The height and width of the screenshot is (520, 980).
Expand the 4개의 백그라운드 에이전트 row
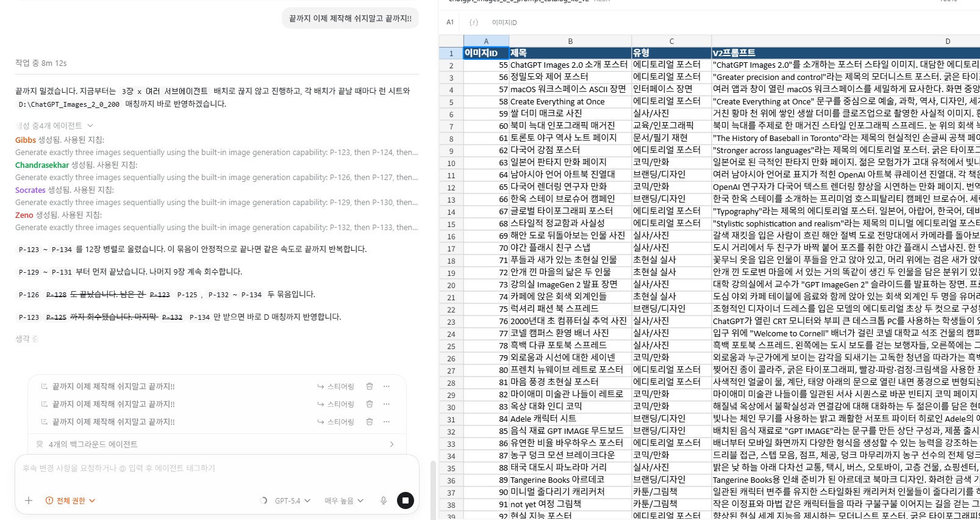pos(216,444)
